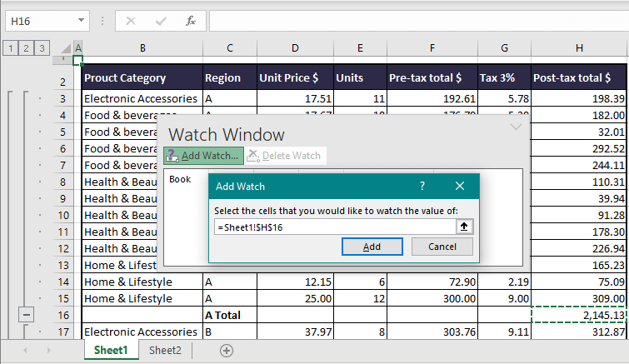Open the Name Box dropdown arrow
Image resolution: width=629 pixels, height=364 pixels.
81,21
